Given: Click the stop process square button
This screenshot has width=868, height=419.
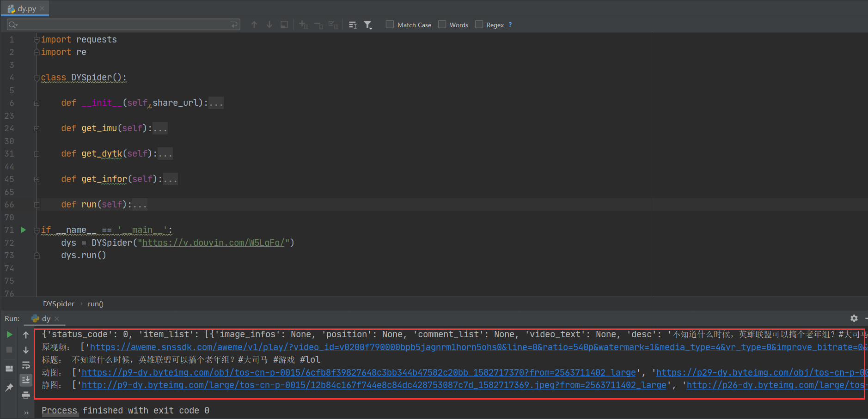Looking at the screenshot, I should [x=9, y=350].
